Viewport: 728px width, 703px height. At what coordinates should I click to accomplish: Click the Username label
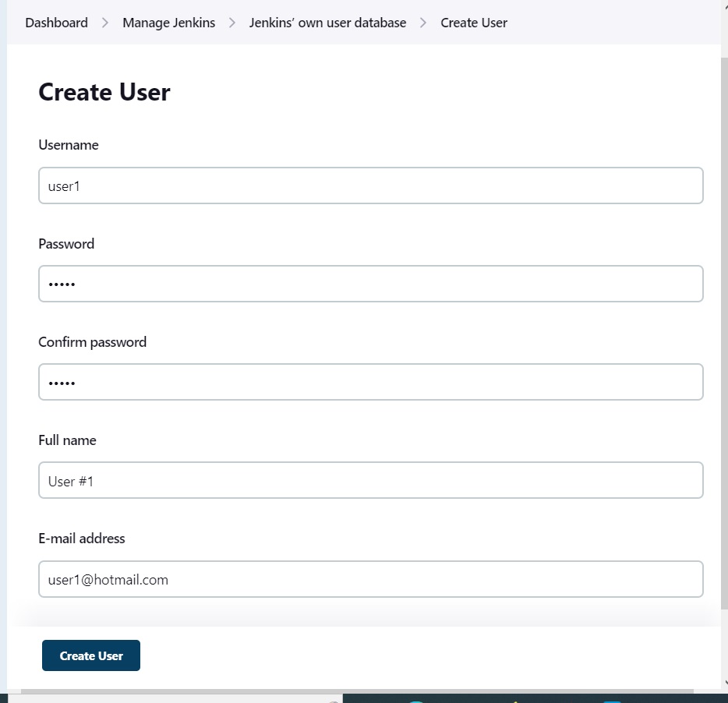[69, 145]
